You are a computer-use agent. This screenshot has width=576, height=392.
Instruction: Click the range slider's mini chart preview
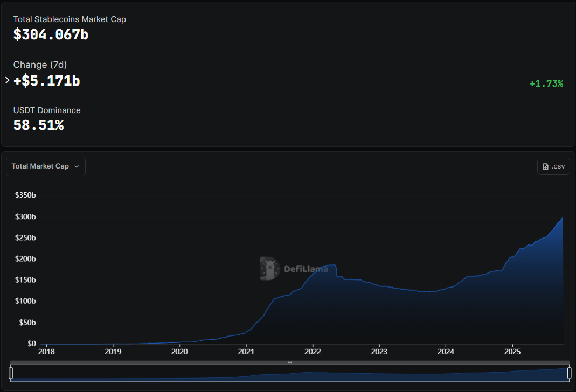pos(290,374)
